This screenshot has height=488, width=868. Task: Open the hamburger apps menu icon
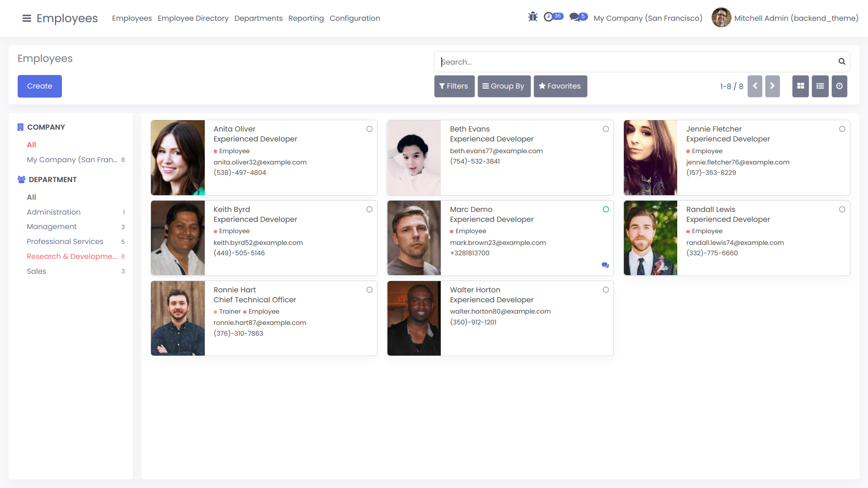27,18
